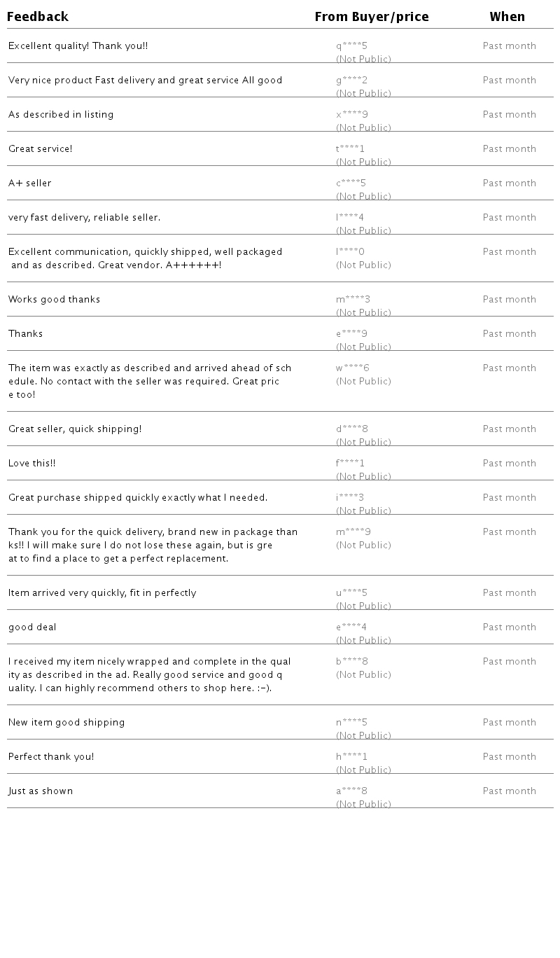Viewport: 560px width, 958px height.
Task: Select buyer d****8 username
Action: [x=352, y=429]
